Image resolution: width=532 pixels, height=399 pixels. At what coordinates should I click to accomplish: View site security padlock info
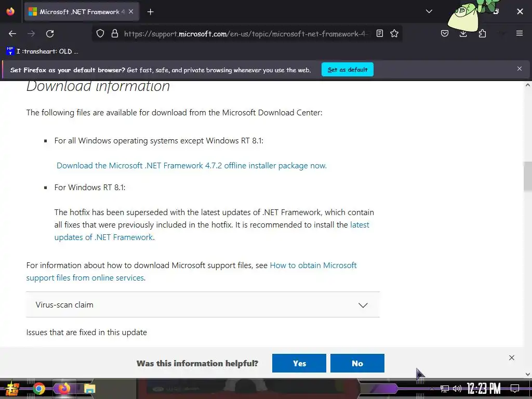[115, 34]
